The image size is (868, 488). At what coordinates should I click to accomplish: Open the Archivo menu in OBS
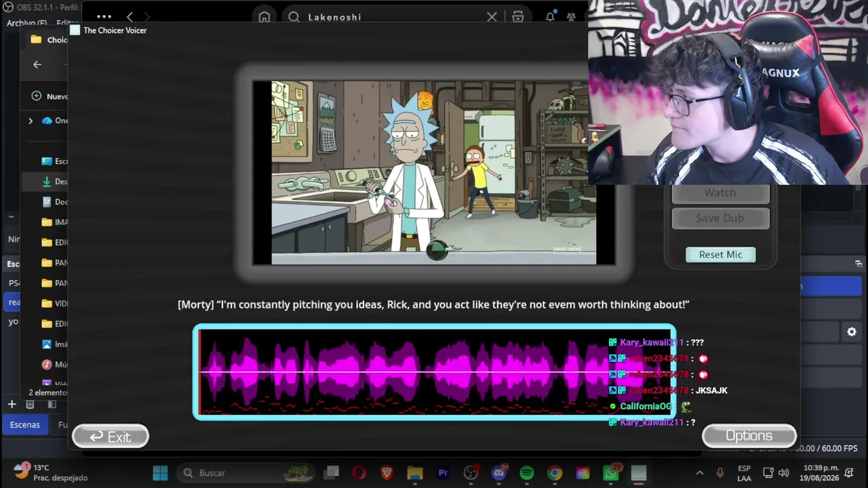(x=26, y=23)
